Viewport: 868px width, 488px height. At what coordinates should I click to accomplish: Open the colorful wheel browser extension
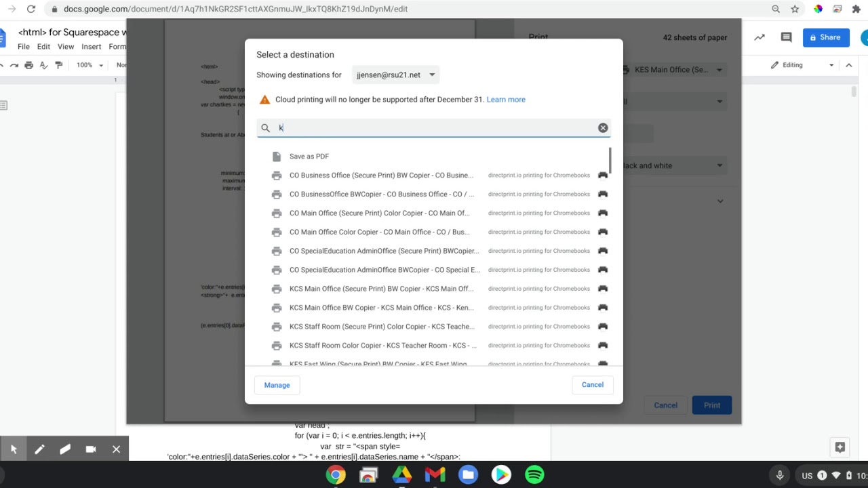click(818, 9)
